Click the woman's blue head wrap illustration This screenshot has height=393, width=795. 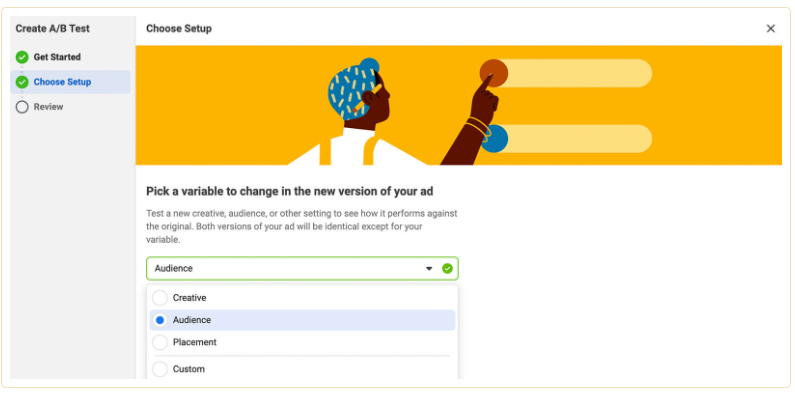(x=353, y=91)
